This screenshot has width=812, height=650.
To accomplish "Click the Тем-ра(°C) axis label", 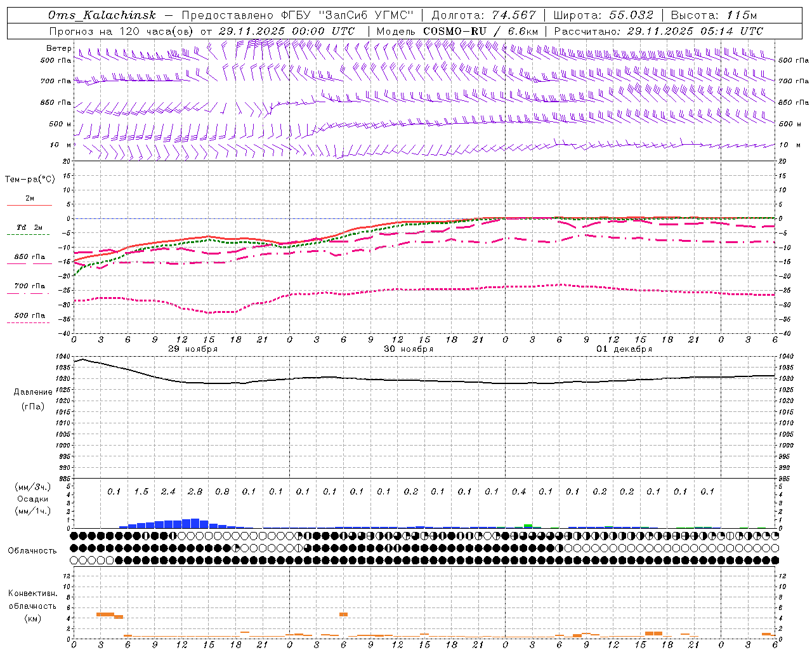I will (30, 180).
